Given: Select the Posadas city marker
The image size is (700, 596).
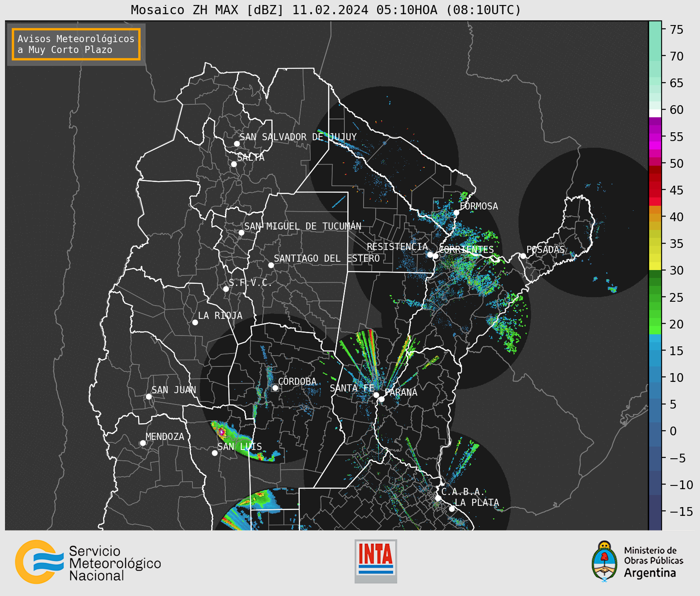Looking at the screenshot, I should point(523,256).
